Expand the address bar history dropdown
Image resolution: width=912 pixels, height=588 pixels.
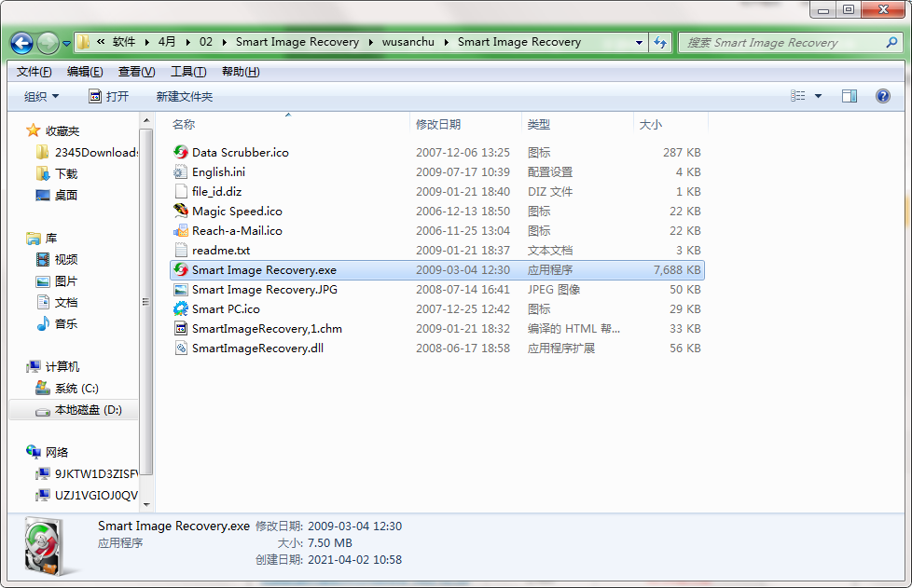click(x=639, y=43)
